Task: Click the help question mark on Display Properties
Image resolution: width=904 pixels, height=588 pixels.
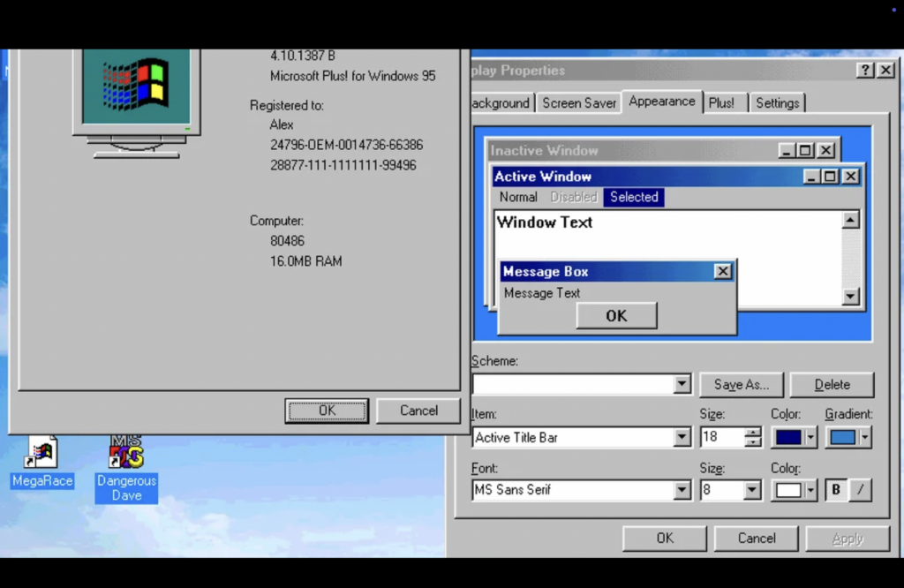Action: tap(863, 70)
